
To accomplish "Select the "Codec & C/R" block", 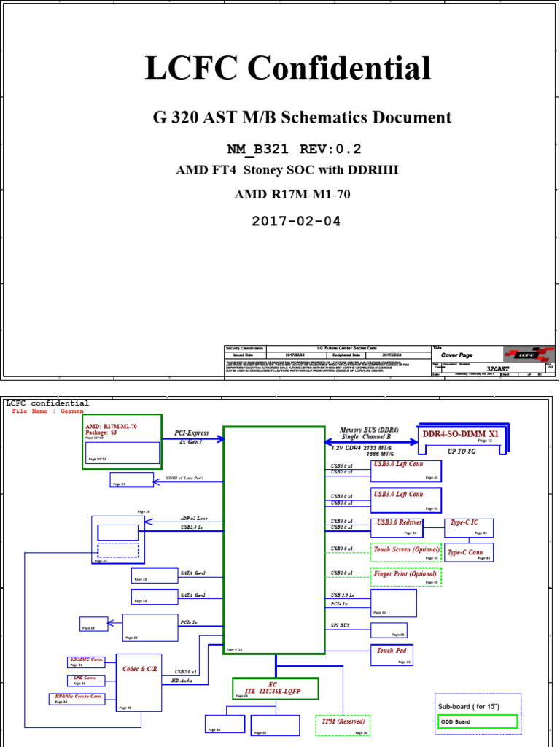I will click(x=139, y=683).
